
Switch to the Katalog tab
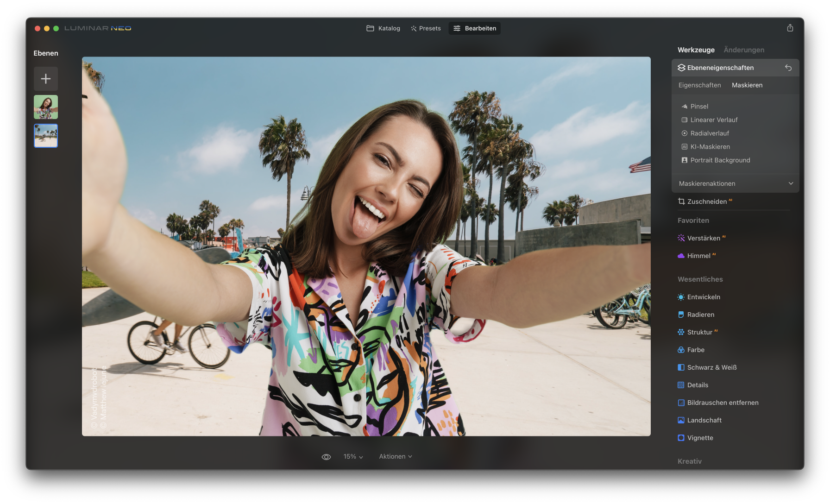[x=383, y=28]
